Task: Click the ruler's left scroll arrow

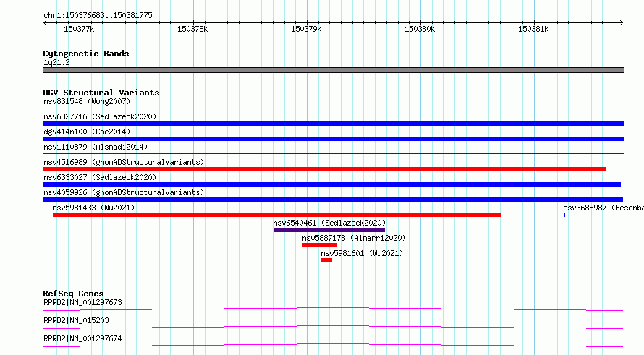Action: 45,23
